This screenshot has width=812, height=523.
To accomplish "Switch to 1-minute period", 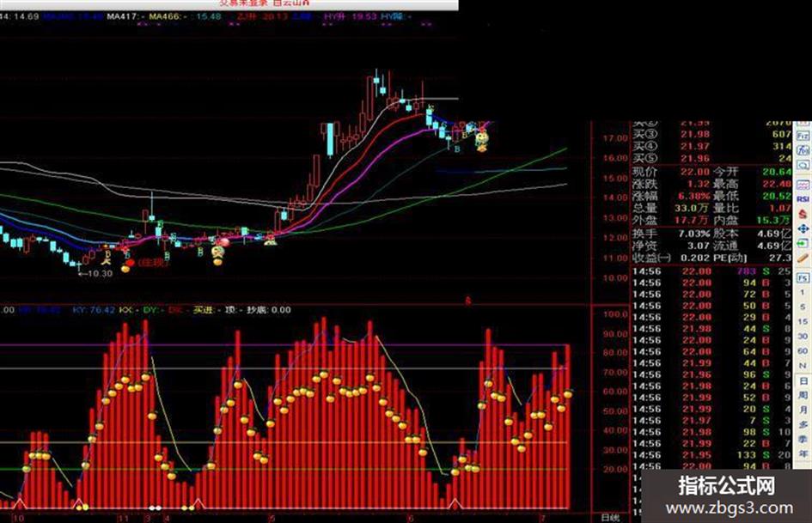I will tap(803, 293).
